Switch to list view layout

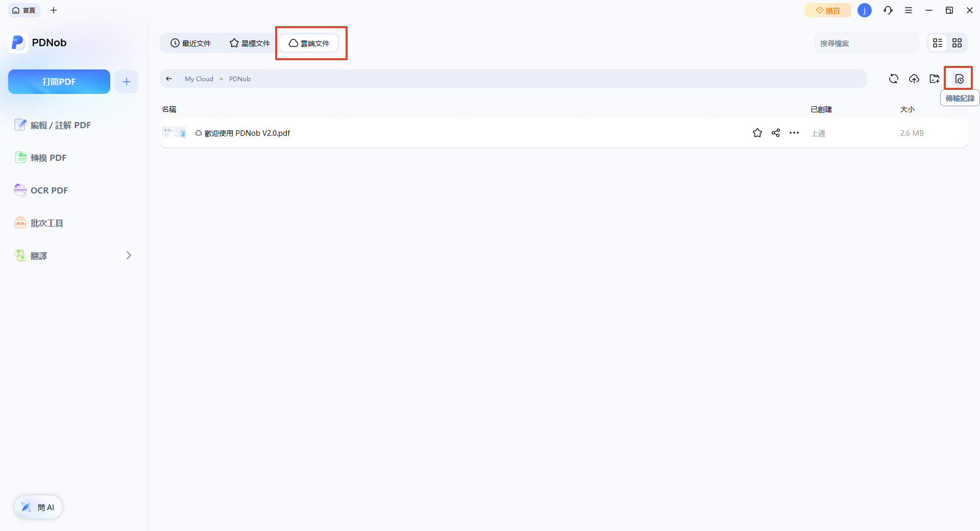tap(938, 43)
